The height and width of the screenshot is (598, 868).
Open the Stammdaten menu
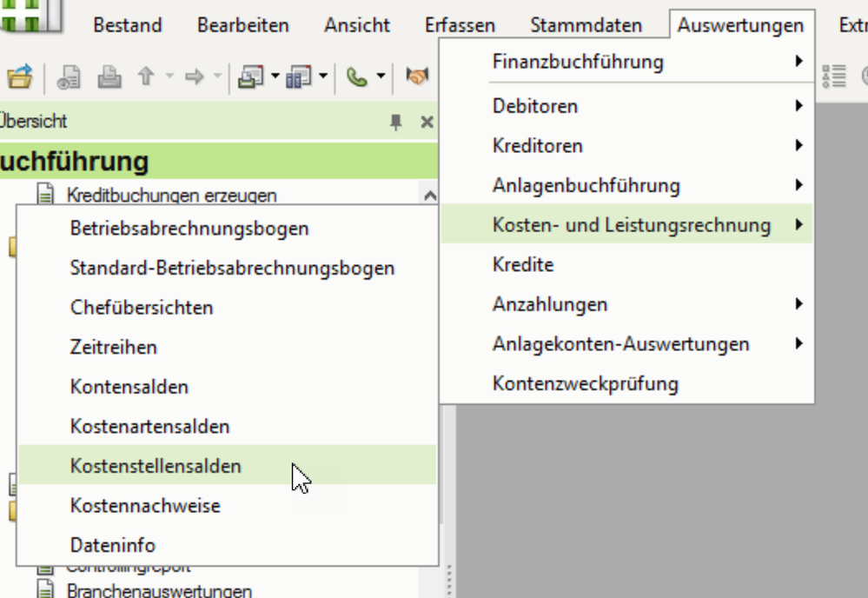pyautogui.click(x=586, y=25)
